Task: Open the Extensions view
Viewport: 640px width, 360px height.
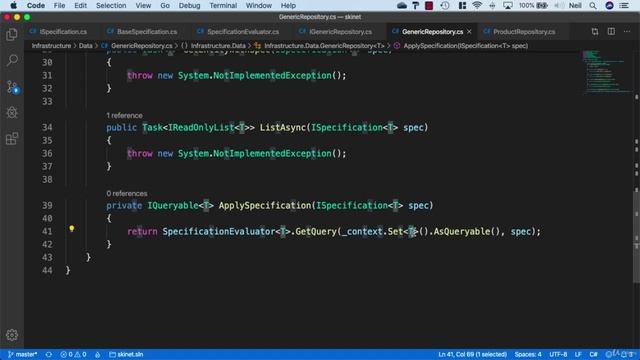Action: coord(12,139)
